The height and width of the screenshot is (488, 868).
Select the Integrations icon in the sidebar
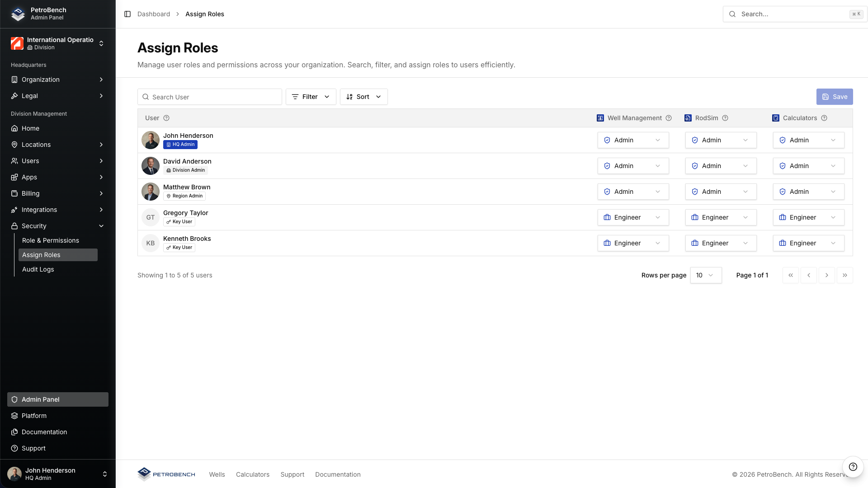14,210
